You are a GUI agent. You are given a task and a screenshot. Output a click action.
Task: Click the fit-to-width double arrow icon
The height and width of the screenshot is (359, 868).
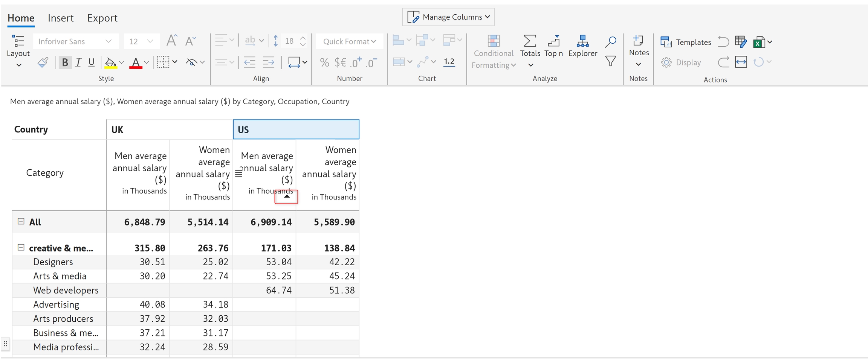(741, 62)
